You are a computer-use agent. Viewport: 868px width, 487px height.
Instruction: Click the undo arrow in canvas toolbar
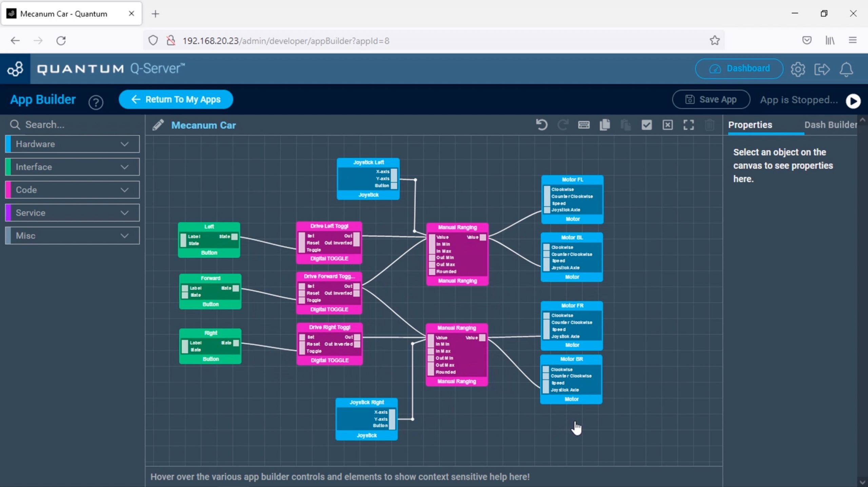[541, 125]
